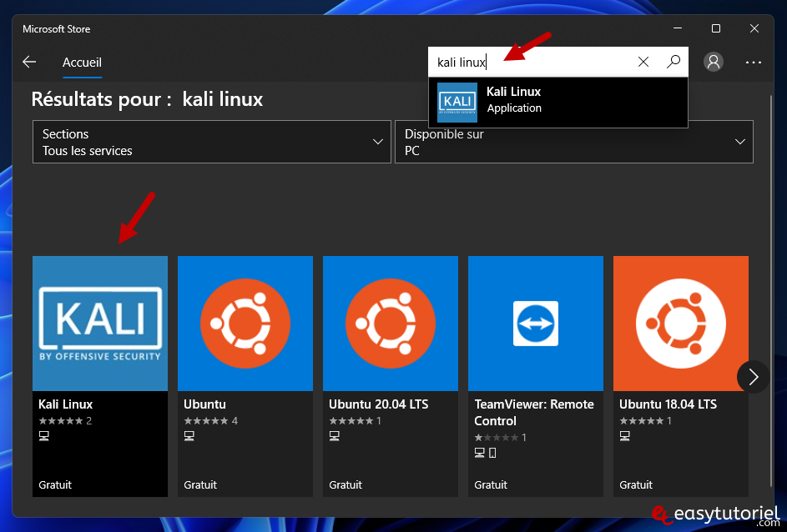Run the search with the magnifier icon
The width and height of the screenshot is (787, 532).
point(673,62)
